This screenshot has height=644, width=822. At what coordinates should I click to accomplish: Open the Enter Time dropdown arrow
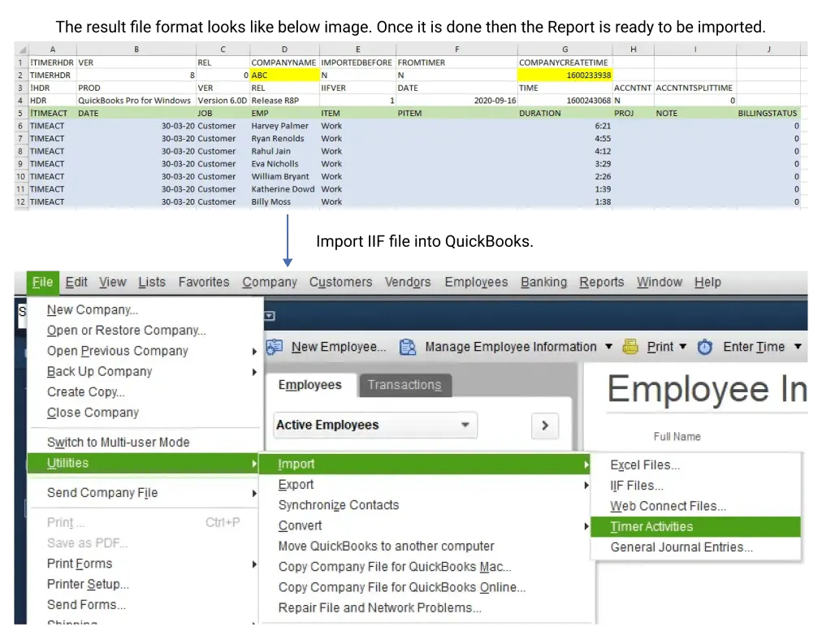point(798,347)
